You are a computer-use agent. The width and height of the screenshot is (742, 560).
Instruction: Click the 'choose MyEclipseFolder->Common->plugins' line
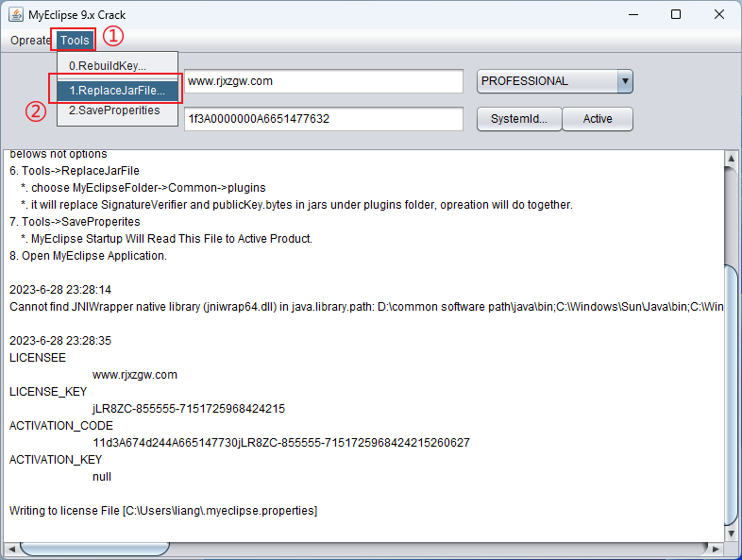(x=143, y=188)
